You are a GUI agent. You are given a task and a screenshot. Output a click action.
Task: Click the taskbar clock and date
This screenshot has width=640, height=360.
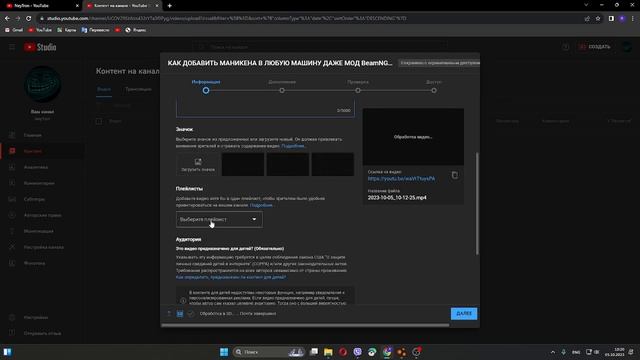point(614,352)
